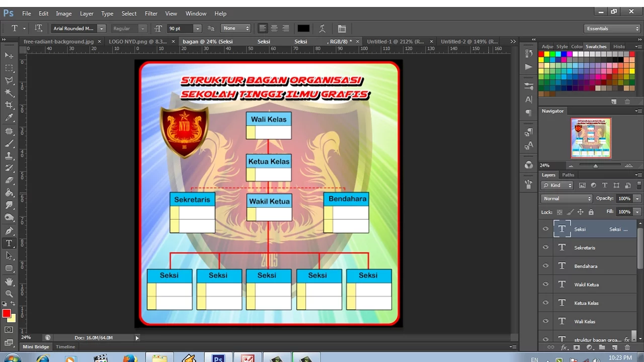
Task: Select the Paint Bucket tool
Action: pyautogui.click(x=9, y=193)
